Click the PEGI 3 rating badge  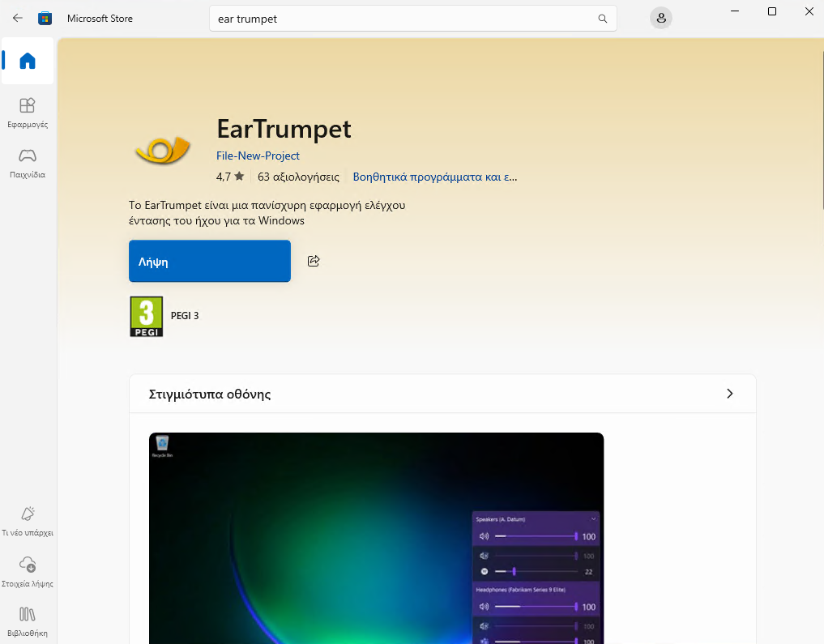[147, 316]
